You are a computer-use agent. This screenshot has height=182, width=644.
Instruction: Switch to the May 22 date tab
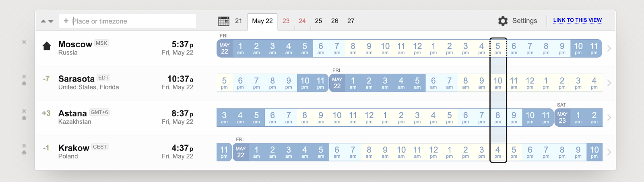point(262,21)
